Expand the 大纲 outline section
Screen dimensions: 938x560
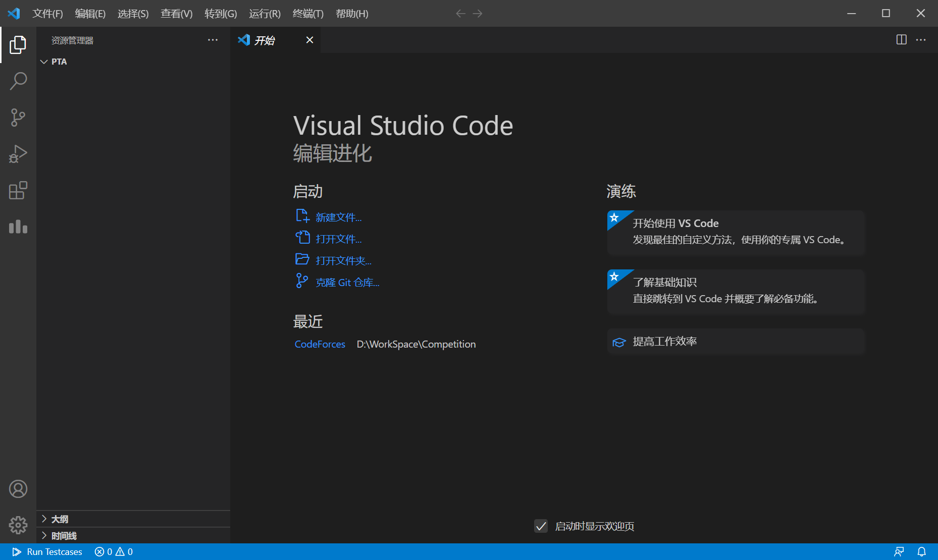(x=133, y=519)
